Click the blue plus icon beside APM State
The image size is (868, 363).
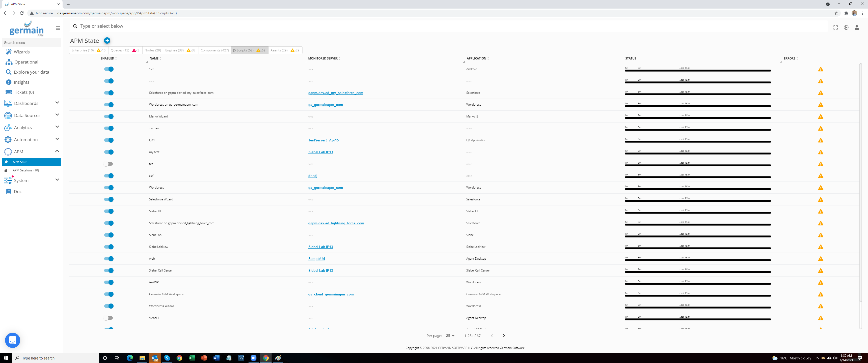[107, 41]
